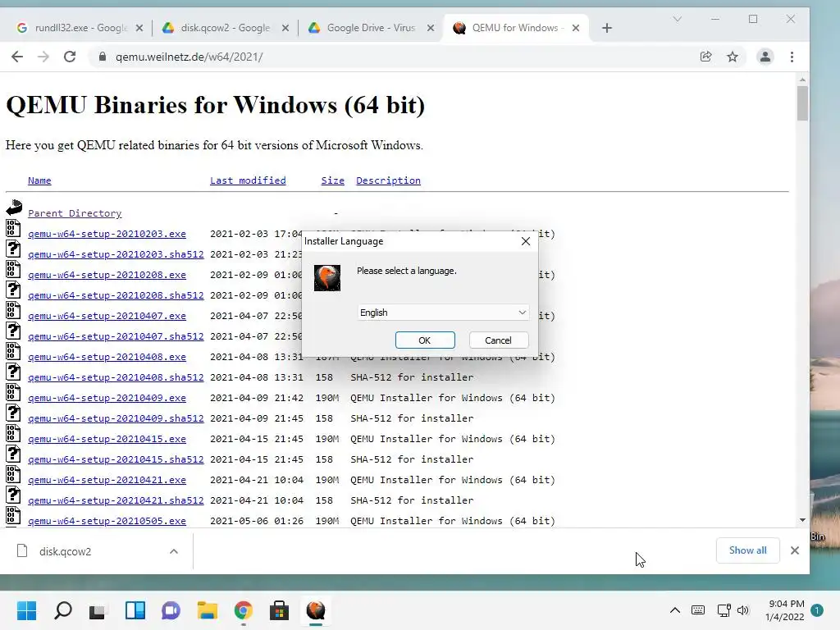Open qemu-w64-setup-20210407.sha512 link

coord(116,336)
